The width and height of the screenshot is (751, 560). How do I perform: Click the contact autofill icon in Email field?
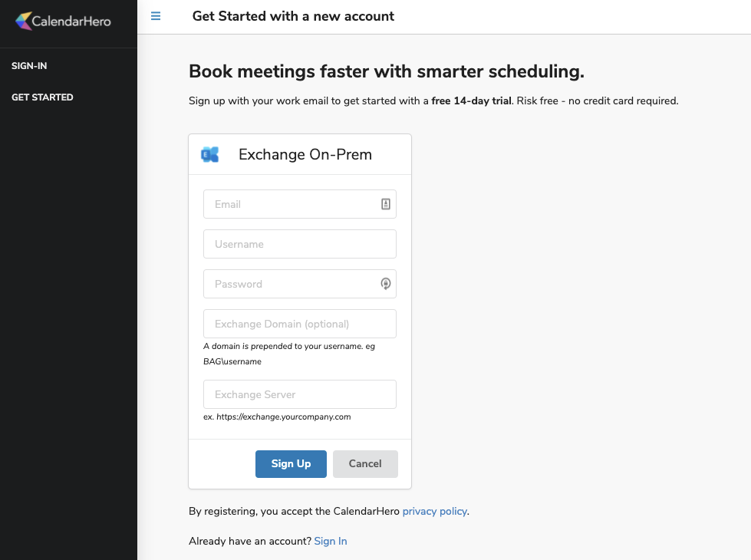(x=386, y=204)
